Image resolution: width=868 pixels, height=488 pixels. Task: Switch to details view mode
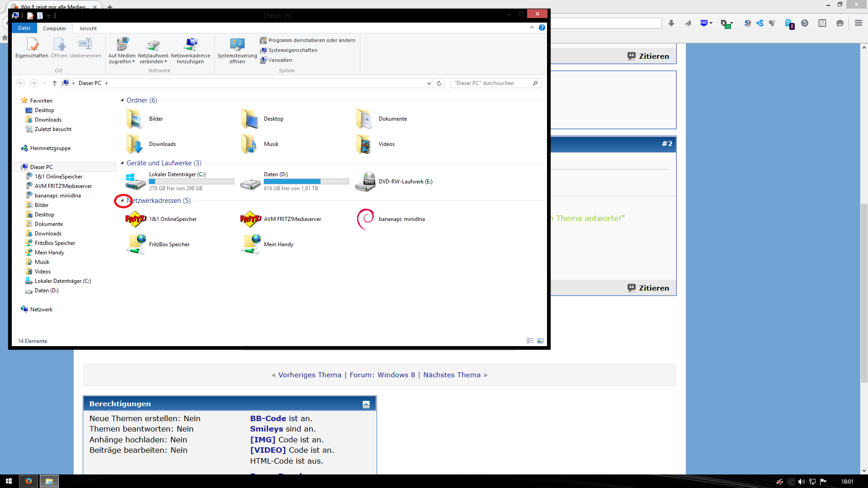click(x=530, y=341)
